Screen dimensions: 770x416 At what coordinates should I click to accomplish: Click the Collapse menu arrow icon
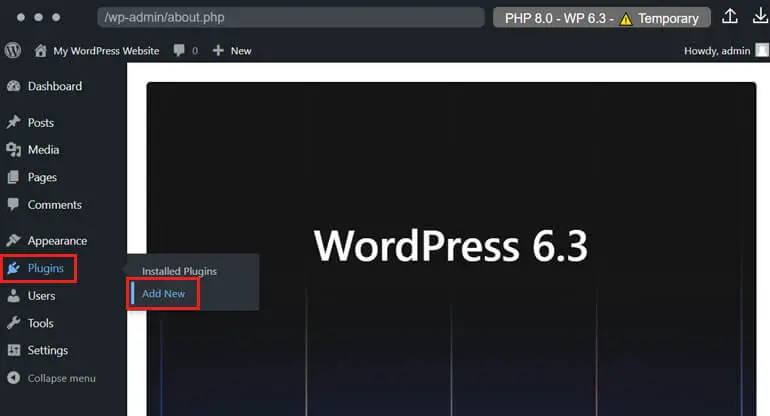pyautogui.click(x=14, y=378)
